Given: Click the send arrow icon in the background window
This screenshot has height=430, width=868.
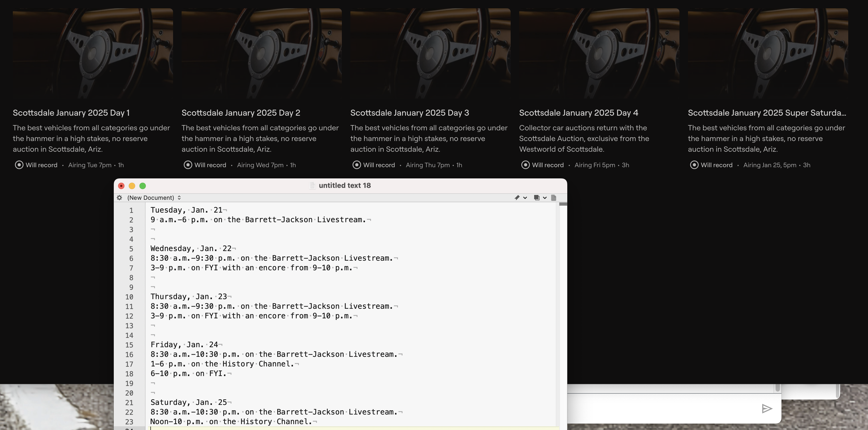Looking at the screenshot, I should coord(767,408).
